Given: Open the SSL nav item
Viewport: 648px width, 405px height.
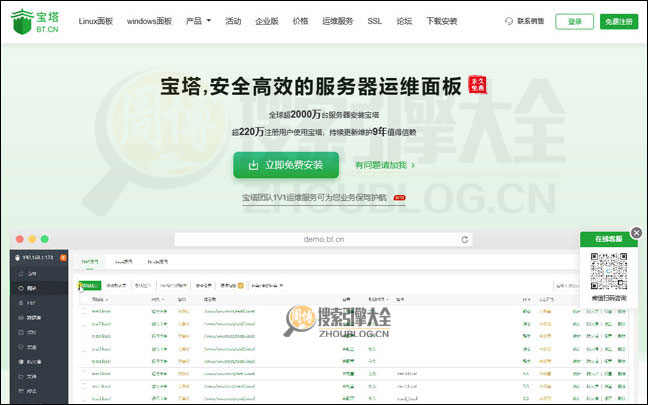Looking at the screenshot, I should pos(374,21).
